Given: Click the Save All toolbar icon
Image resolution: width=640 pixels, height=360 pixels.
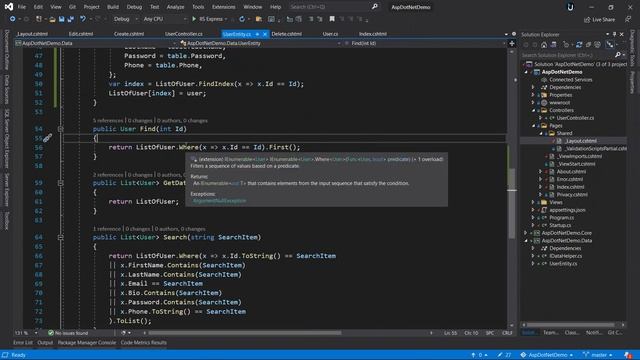Looking at the screenshot, I should [x=71, y=19].
